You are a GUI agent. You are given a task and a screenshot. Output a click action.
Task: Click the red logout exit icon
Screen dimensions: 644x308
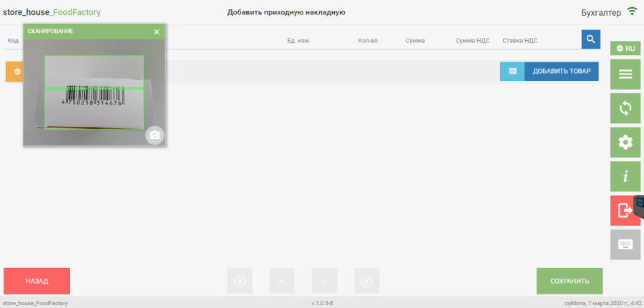(623, 211)
